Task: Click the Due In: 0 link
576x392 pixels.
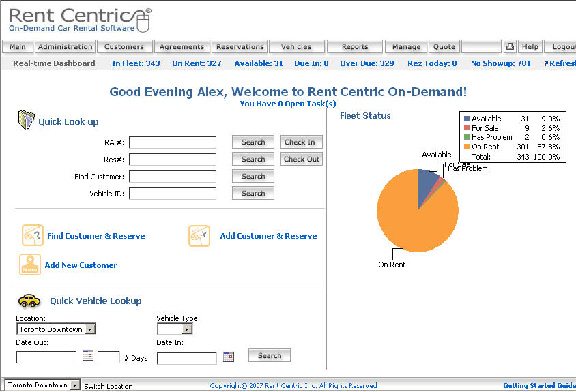Action: 311,63
